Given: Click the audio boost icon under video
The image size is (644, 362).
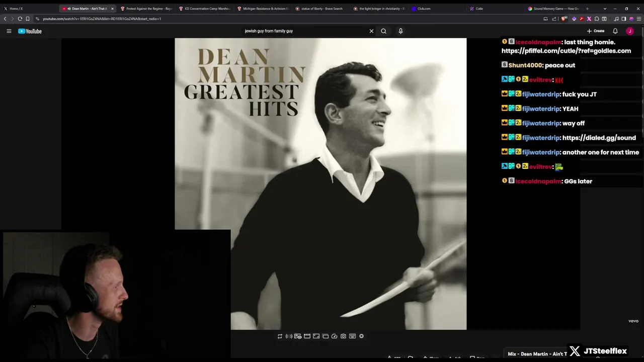Looking at the screenshot, I should point(289,336).
